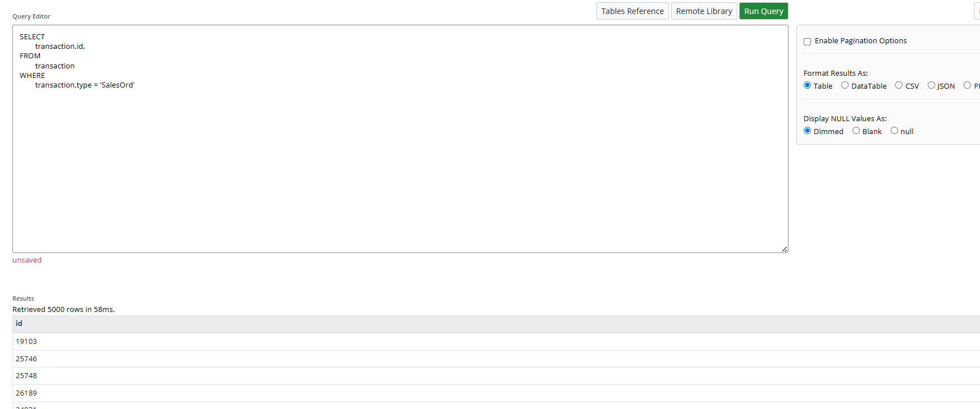Click the cut-off button right of Run Query
980x409 pixels.
click(x=977, y=11)
